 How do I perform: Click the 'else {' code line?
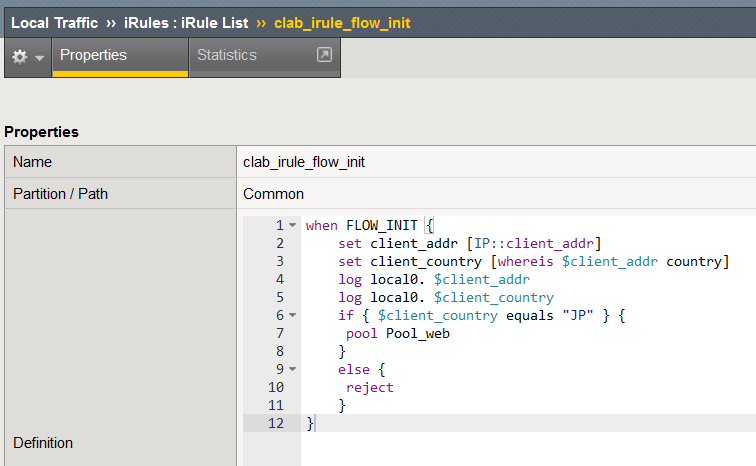362,369
